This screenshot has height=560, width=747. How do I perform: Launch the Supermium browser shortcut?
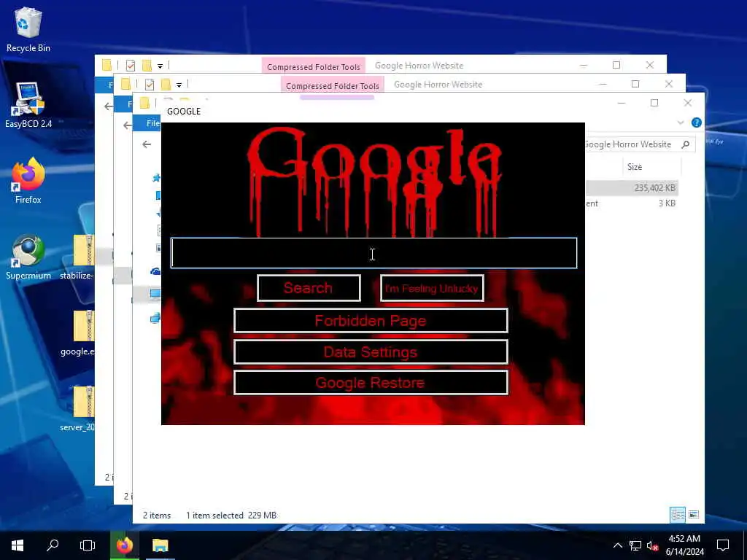tap(28, 257)
